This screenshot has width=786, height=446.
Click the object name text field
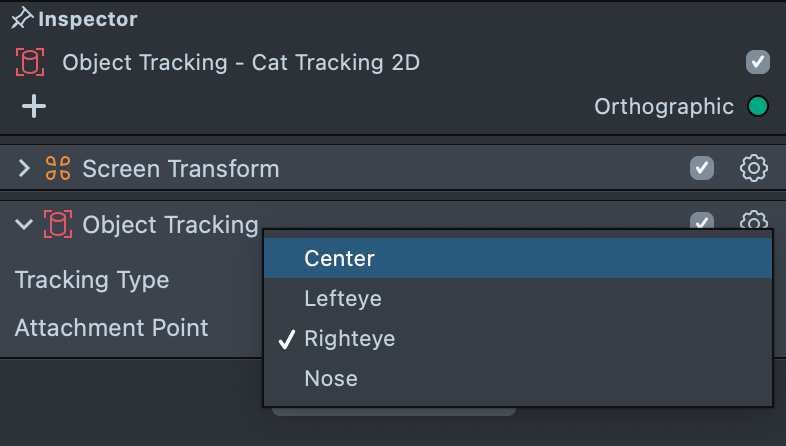[240, 63]
